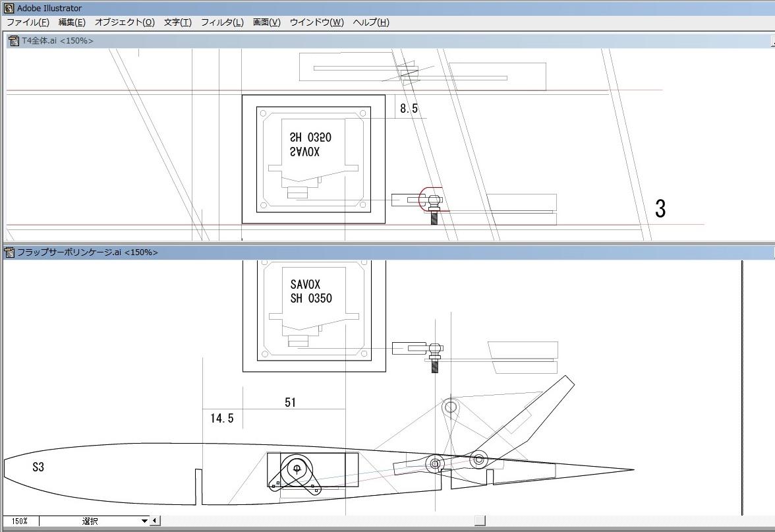Open the ヘルプ(H) menu
775x532 pixels.
pos(370,22)
